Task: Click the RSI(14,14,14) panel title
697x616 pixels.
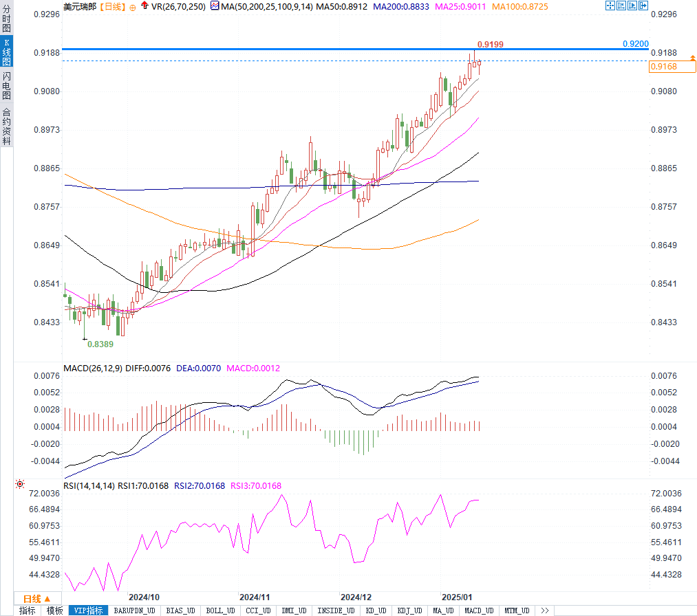Action: click(x=89, y=486)
